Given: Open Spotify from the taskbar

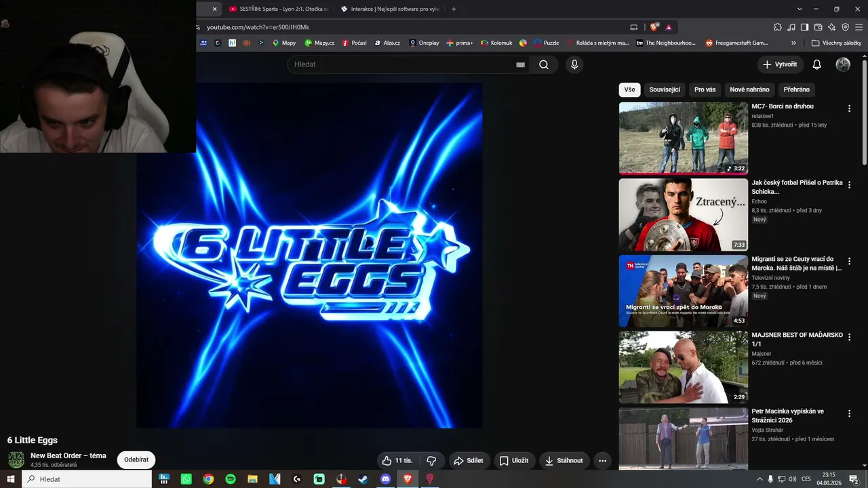Looking at the screenshot, I should (231, 479).
